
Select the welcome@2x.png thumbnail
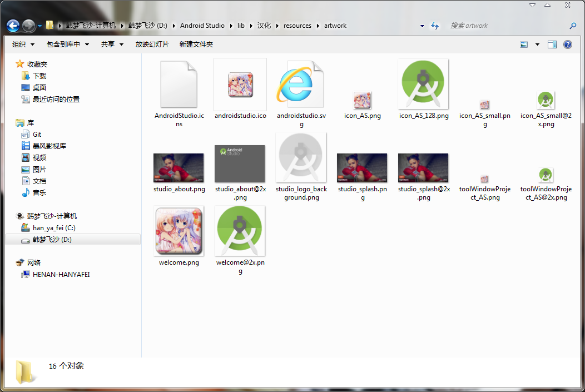point(240,231)
